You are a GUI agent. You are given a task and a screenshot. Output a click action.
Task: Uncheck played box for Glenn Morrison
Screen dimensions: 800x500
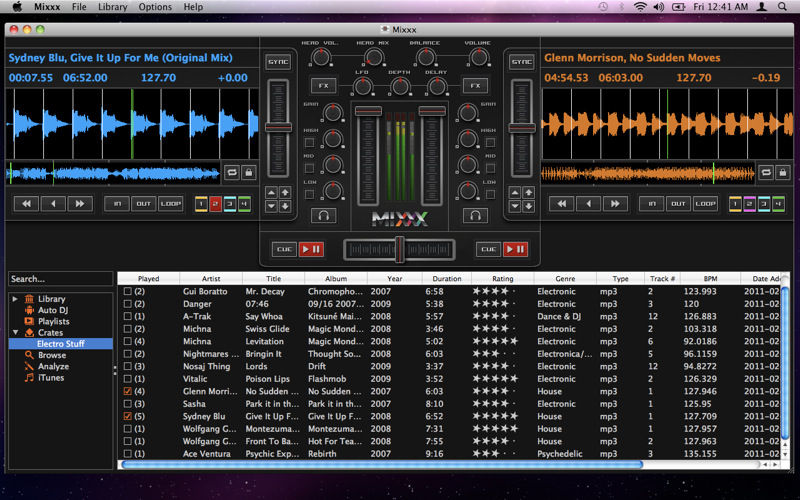click(x=128, y=391)
